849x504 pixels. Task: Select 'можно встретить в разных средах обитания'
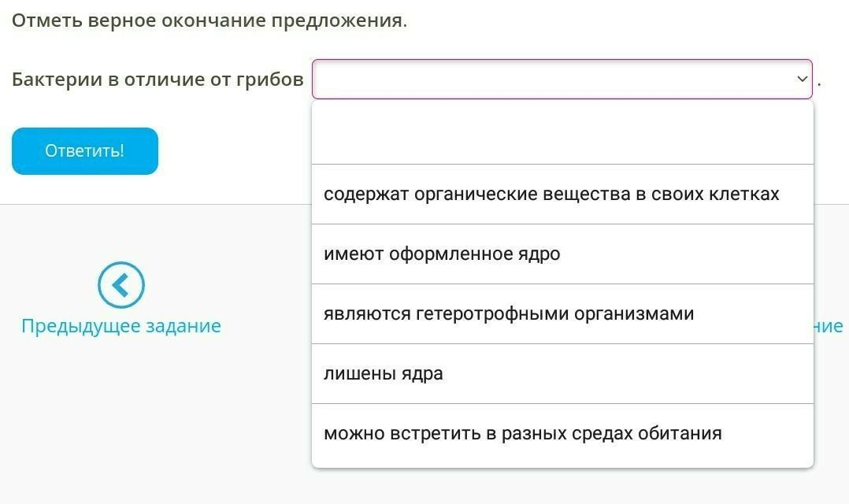523,433
